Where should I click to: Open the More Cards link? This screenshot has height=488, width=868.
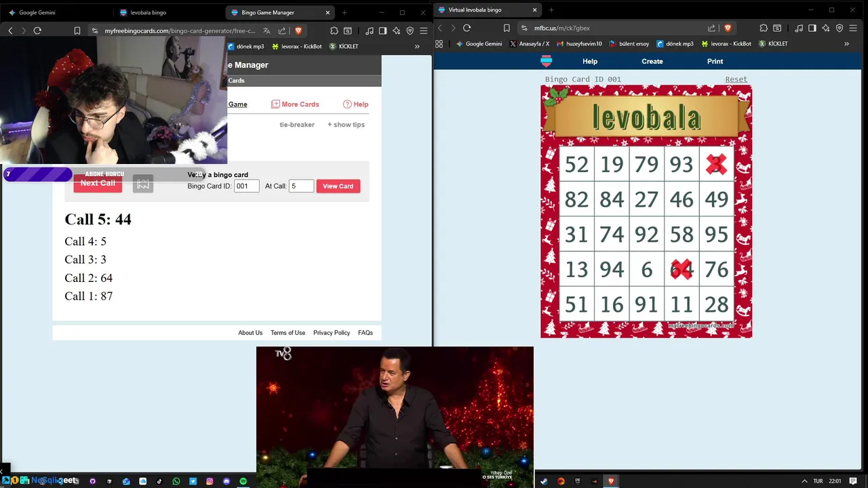click(295, 104)
